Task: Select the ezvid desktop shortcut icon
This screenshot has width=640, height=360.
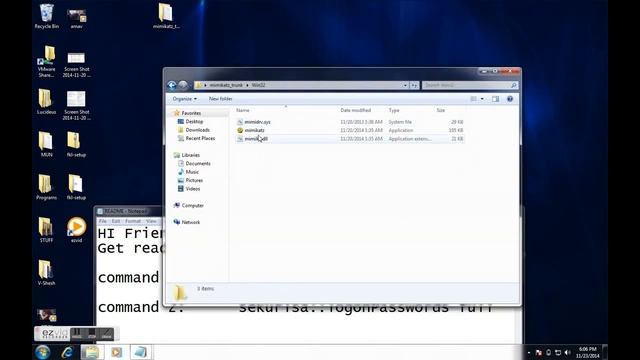Action: point(76,230)
